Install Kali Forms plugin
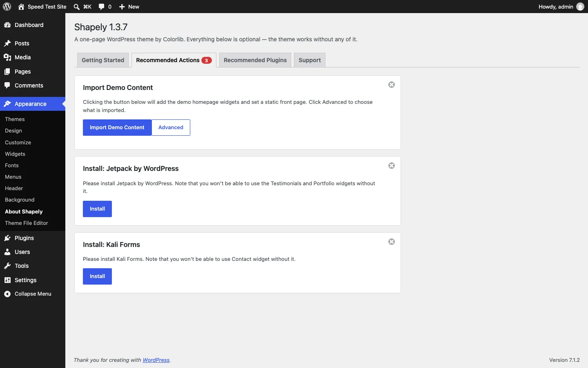The width and height of the screenshot is (588, 368). coord(97,276)
